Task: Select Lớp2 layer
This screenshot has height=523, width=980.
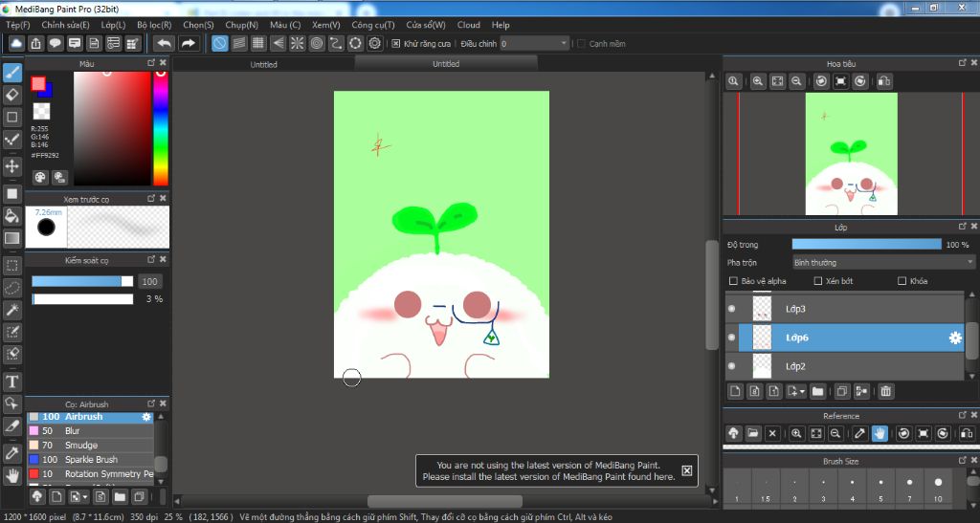Action: (x=844, y=366)
